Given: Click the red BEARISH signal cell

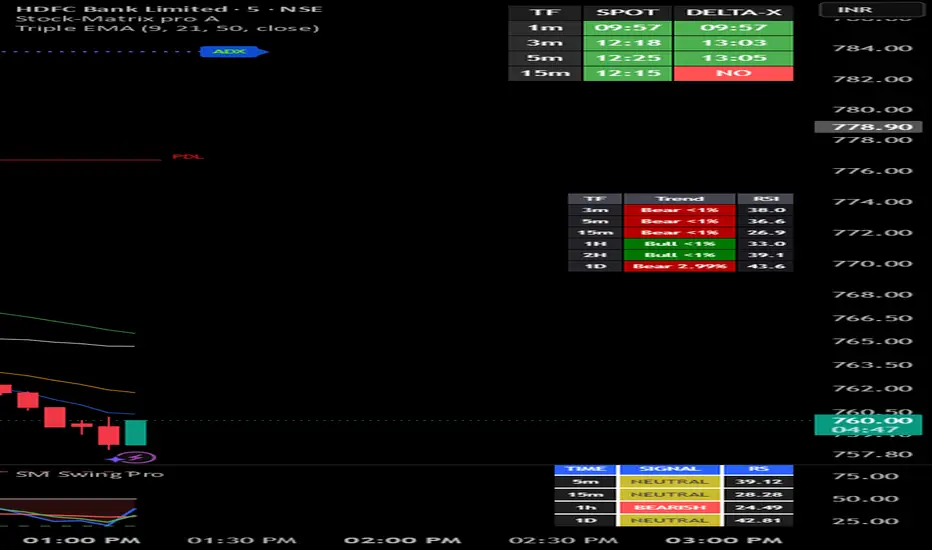Looking at the screenshot, I should 670,507.
